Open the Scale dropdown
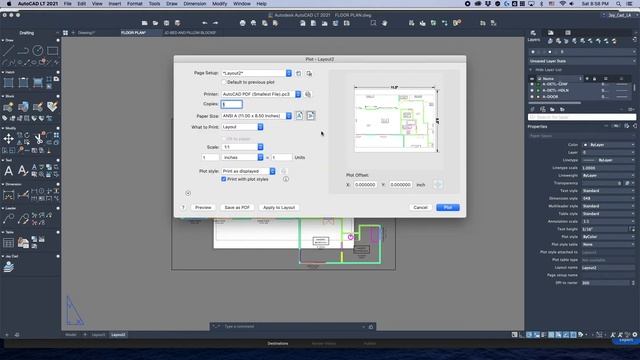The image size is (640, 360). [242, 147]
